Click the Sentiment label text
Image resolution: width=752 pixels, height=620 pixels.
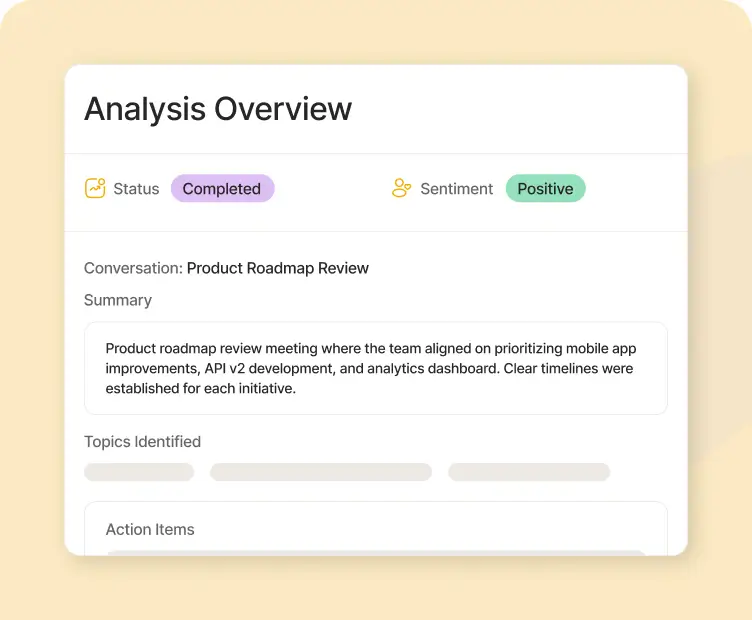(x=456, y=188)
